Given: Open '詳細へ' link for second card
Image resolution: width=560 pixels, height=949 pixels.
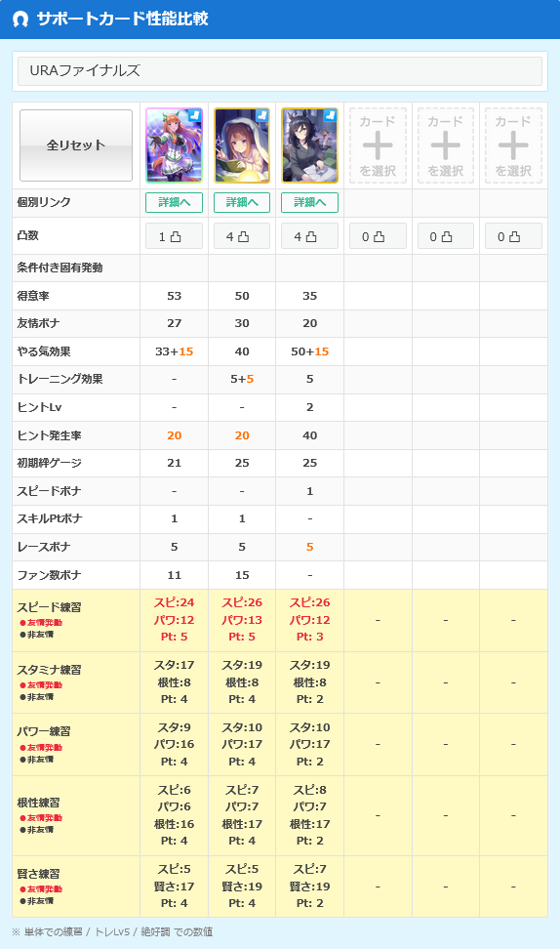Looking at the screenshot, I should [242, 202].
